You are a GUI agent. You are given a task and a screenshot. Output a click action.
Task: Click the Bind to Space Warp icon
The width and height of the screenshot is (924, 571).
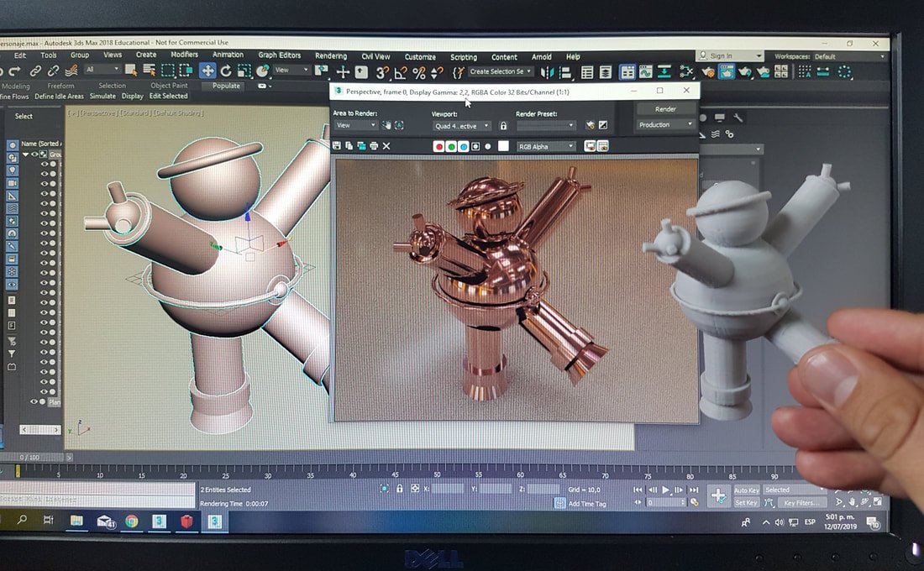pyautogui.click(x=71, y=71)
